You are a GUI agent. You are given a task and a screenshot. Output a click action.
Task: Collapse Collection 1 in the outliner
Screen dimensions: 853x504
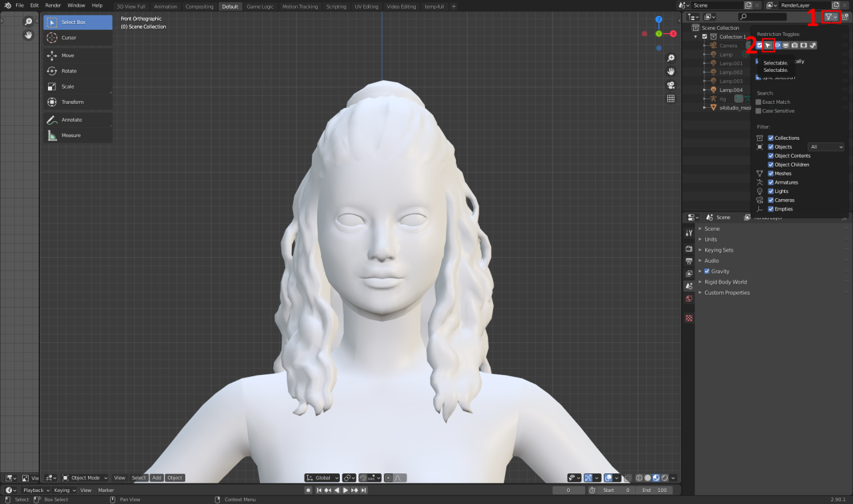coord(696,37)
